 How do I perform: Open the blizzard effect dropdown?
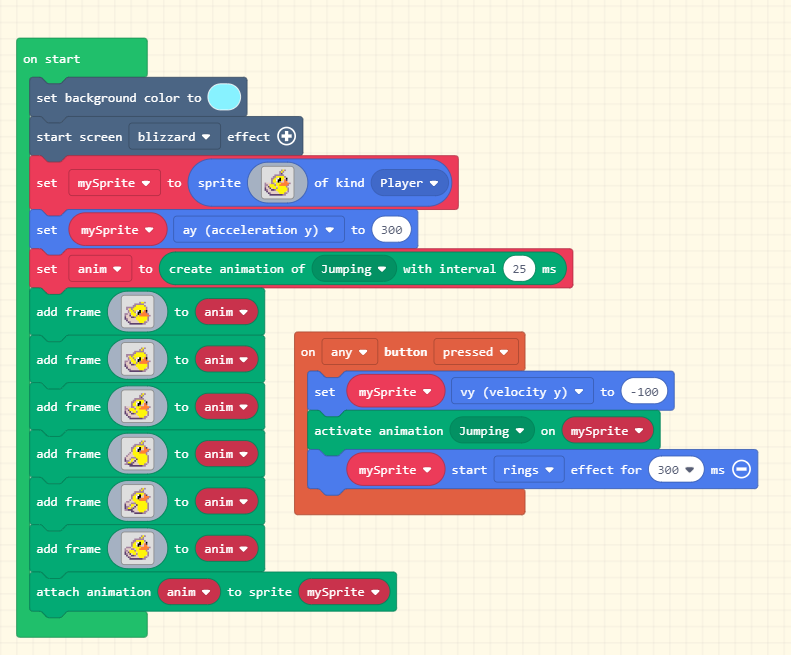pos(174,136)
